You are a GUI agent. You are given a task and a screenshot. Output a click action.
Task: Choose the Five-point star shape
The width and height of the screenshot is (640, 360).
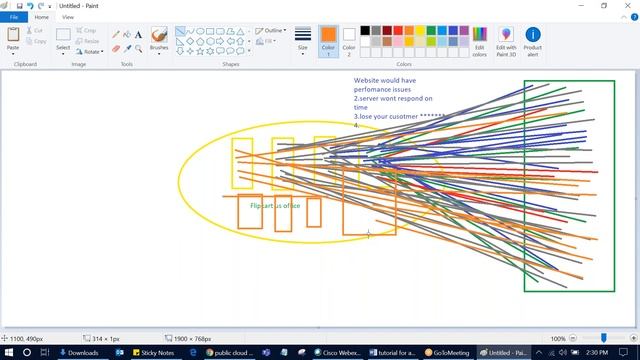200,51
